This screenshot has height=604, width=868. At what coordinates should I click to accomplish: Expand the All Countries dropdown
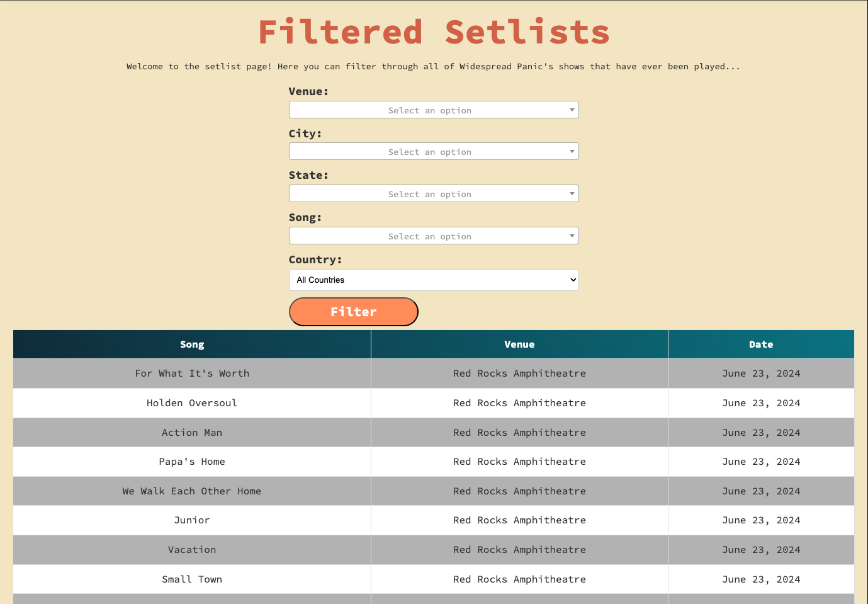433,280
